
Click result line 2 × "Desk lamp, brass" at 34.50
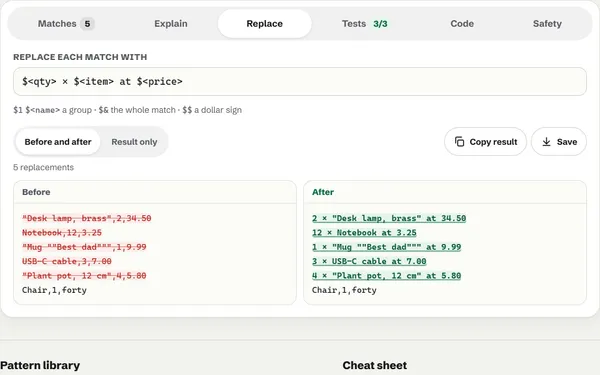pos(389,218)
